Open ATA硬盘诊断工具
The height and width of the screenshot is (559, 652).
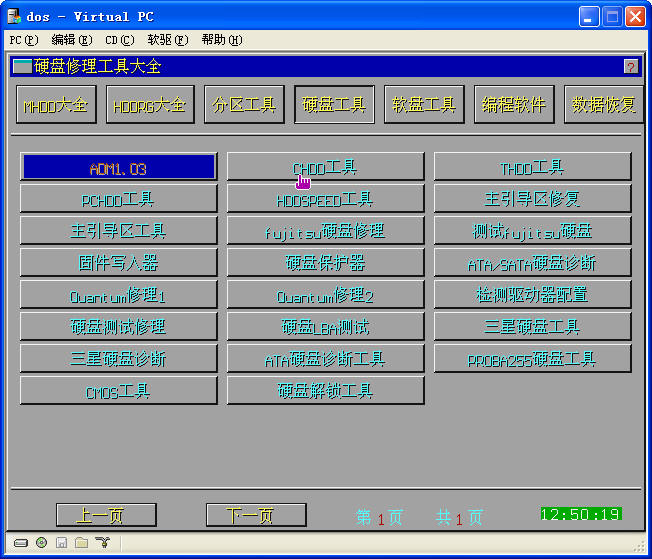326,359
